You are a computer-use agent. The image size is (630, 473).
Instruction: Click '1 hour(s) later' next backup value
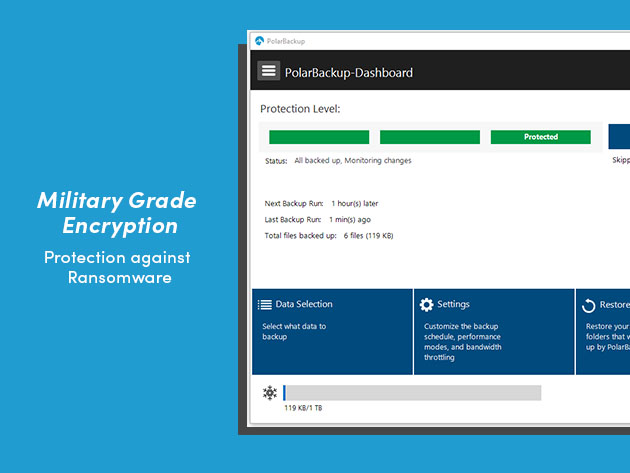point(354,203)
